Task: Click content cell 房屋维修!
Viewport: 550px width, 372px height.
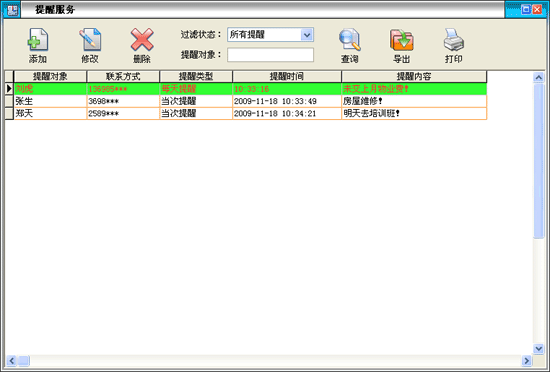Action: click(x=414, y=101)
